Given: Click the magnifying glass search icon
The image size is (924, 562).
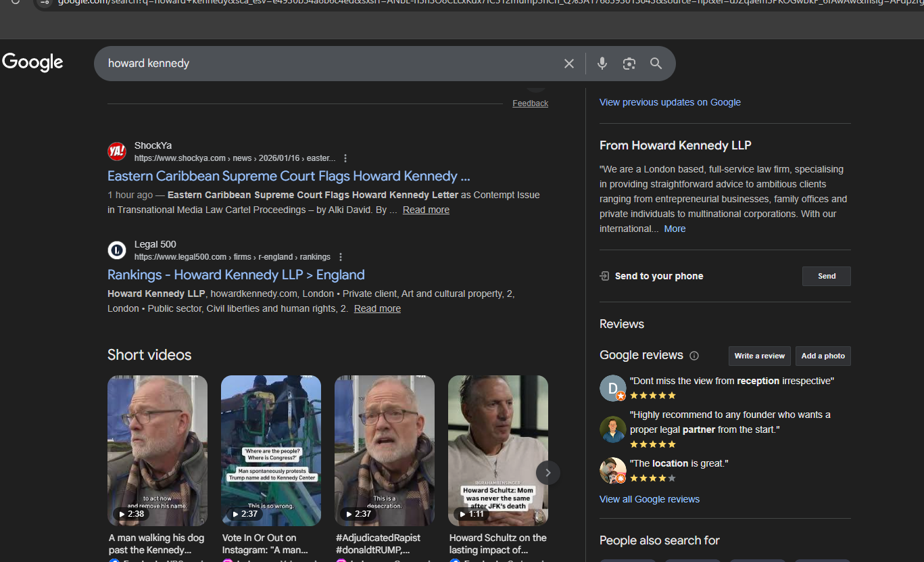Looking at the screenshot, I should [x=656, y=64].
